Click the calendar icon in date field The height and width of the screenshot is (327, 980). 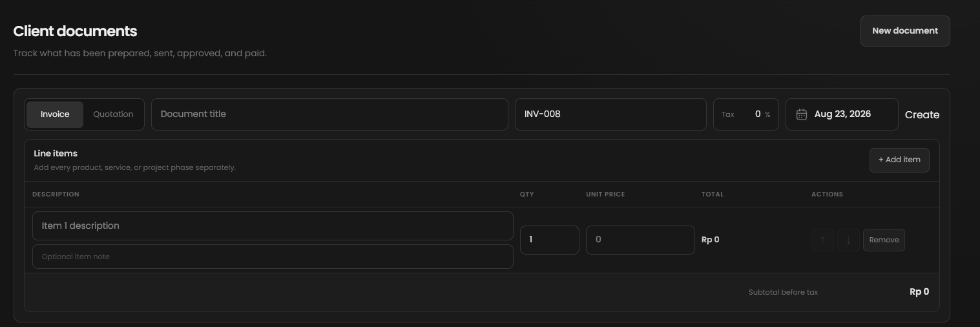click(x=802, y=114)
